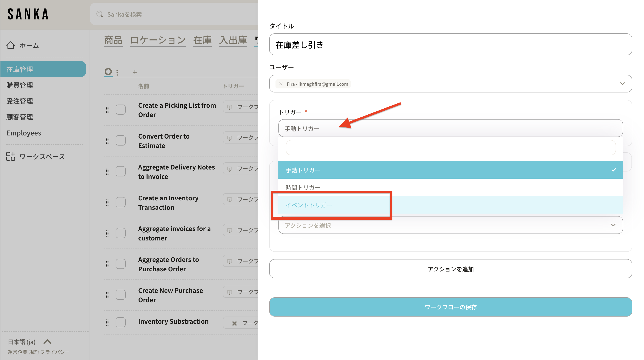
Task: Click the search magnifier icon
Action: [x=100, y=14]
